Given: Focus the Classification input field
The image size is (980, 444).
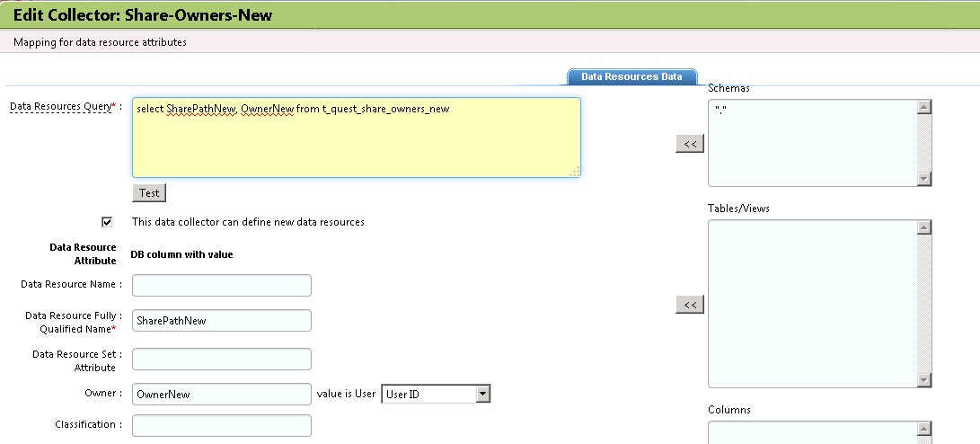Looking at the screenshot, I should [222, 425].
